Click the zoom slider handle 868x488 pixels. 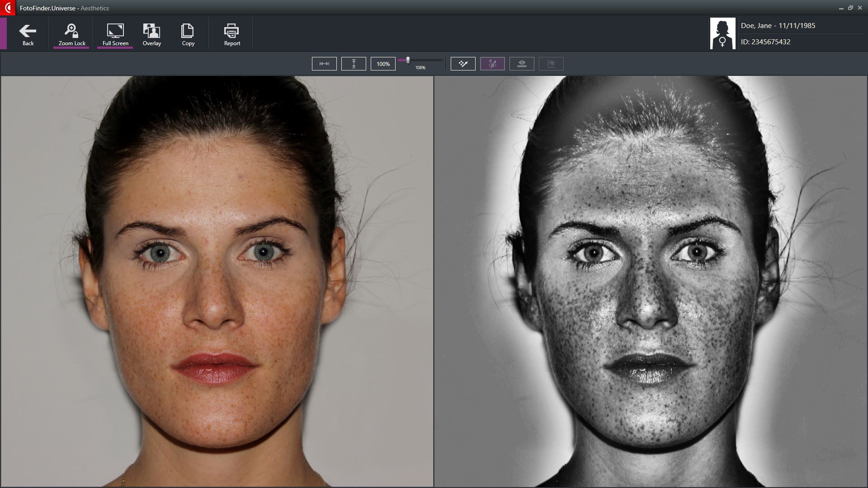point(408,60)
